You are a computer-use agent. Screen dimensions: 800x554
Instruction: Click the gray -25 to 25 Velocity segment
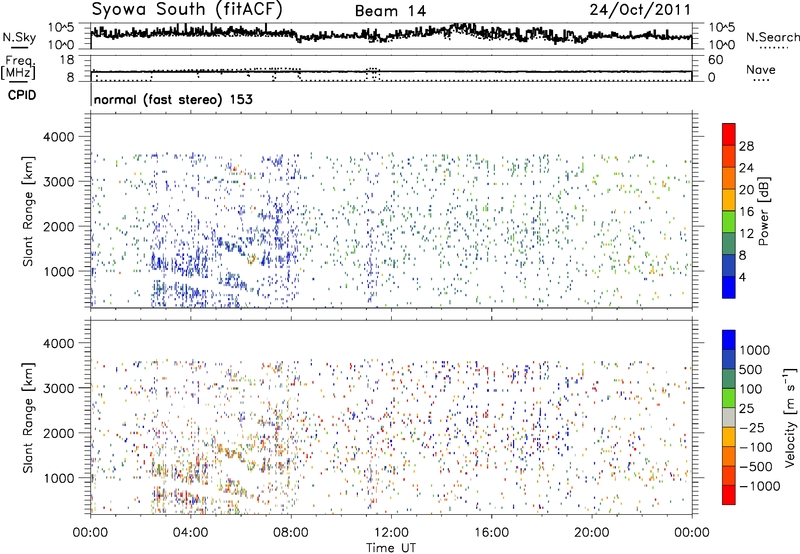point(729,417)
